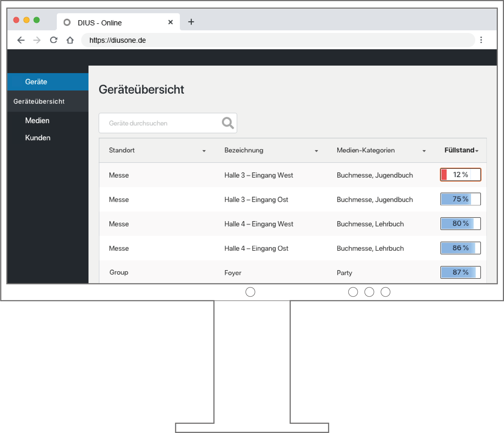Click Buchmesse, Jugendbuch in Eingang West row

point(375,175)
